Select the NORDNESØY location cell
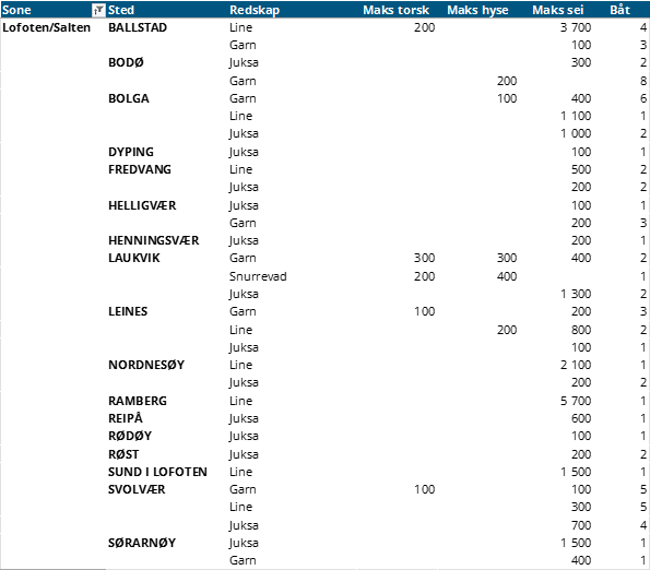Viewport: 650px width, 570px height. [x=146, y=365]
